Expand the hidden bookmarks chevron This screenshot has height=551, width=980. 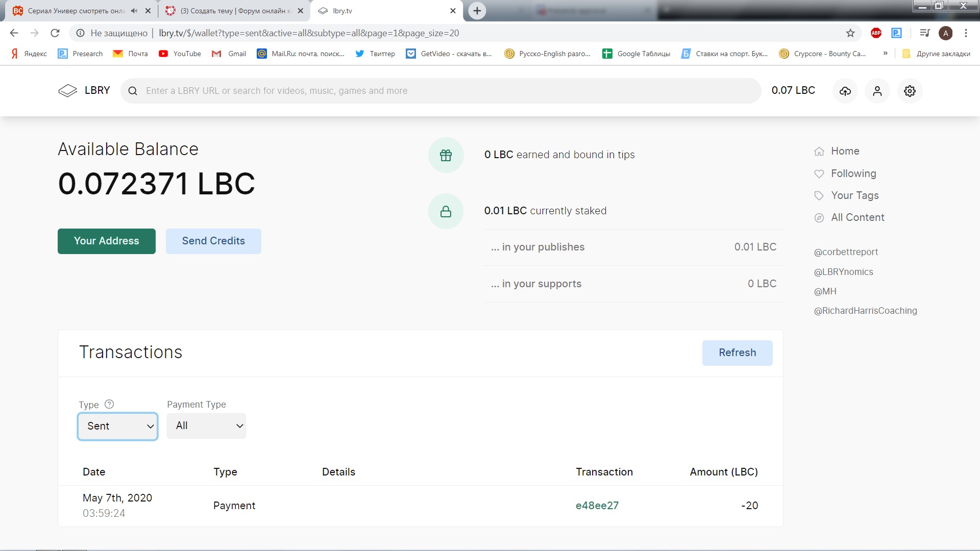pyautogui.click(x=886, y=54)
